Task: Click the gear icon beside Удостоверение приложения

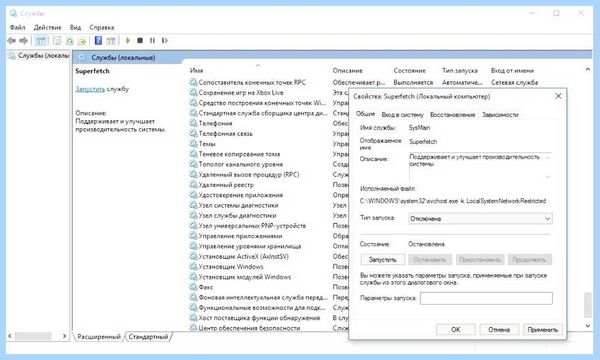Action: point(193,195)
